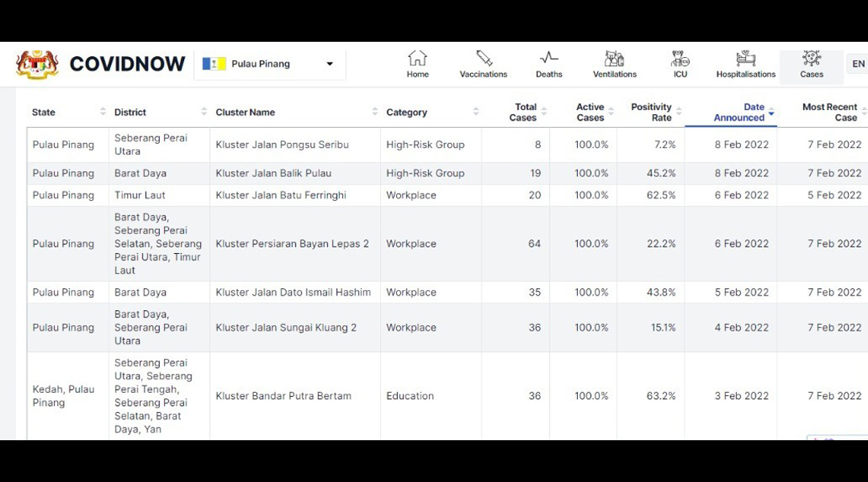The height and width of the screenshot is (482, 868).
Task: Click the 7.2% positivity rate value
Action: [665, 145]
